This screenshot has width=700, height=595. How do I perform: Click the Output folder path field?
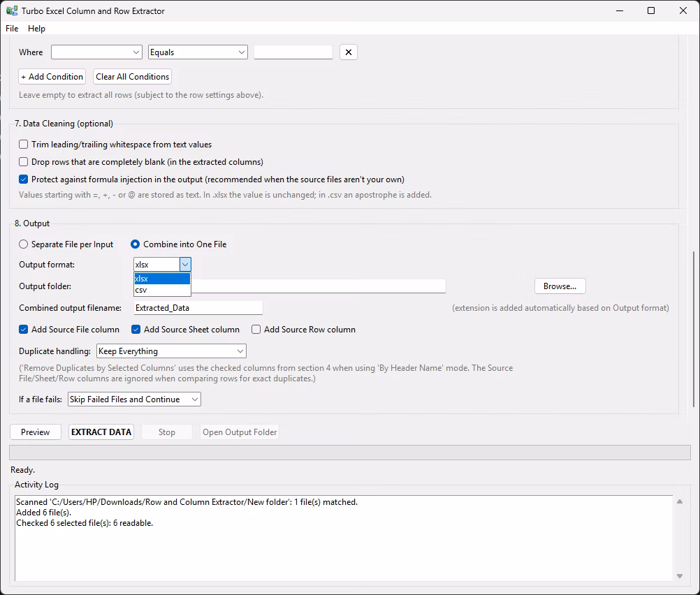pos(319,286)
